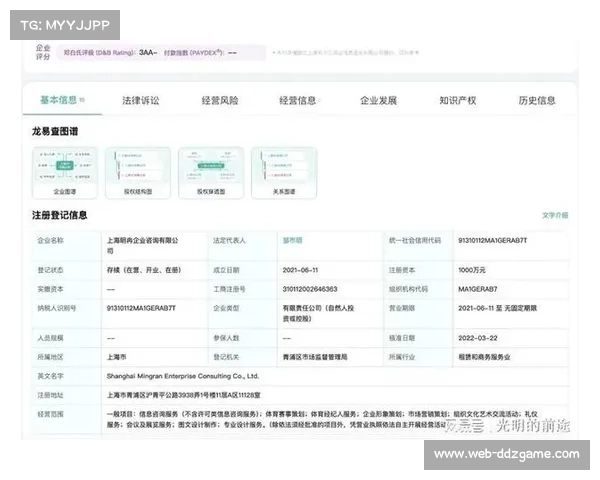This screenshot has width=600, height=480.
Task: Click status 存续（在营、开业、在册）
Action: point(144,270)
